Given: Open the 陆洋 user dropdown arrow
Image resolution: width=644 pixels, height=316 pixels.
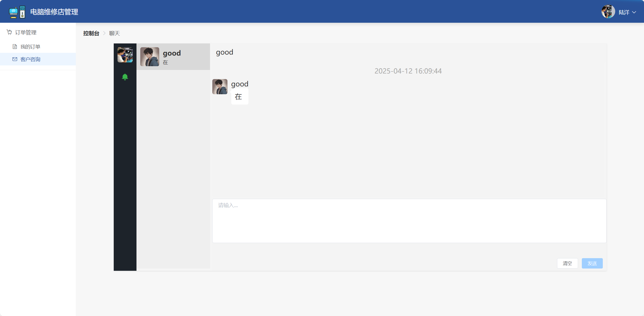Looking at the screenshot, I should [634, 12].
